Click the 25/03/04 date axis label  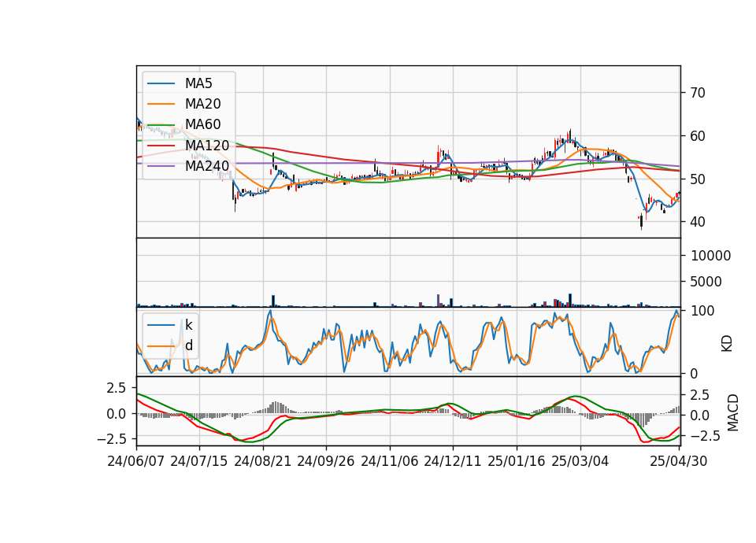(x=580, y=461)
